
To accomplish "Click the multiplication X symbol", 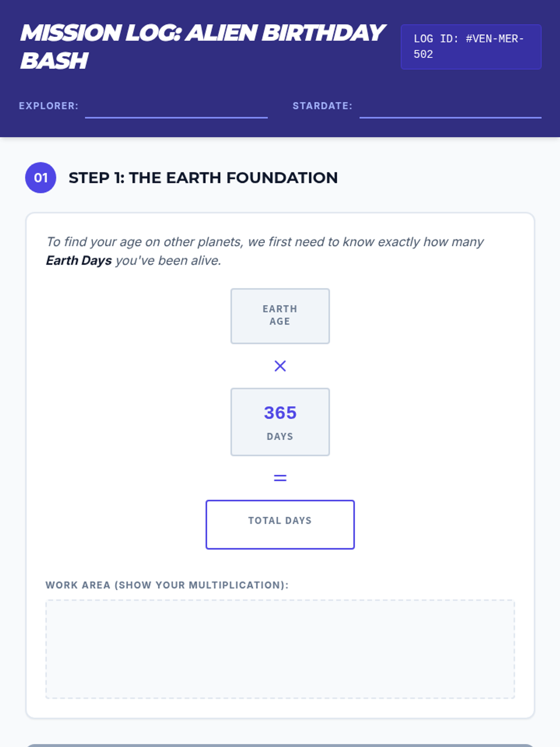I will (280, 366).
